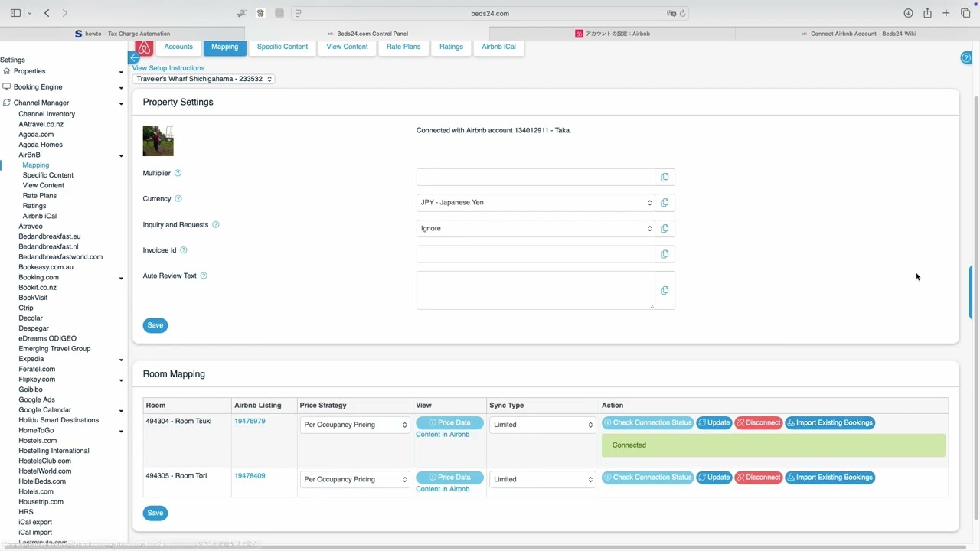Switch to the View Content tab
The image size is (980, 551).
pos(347,47)
